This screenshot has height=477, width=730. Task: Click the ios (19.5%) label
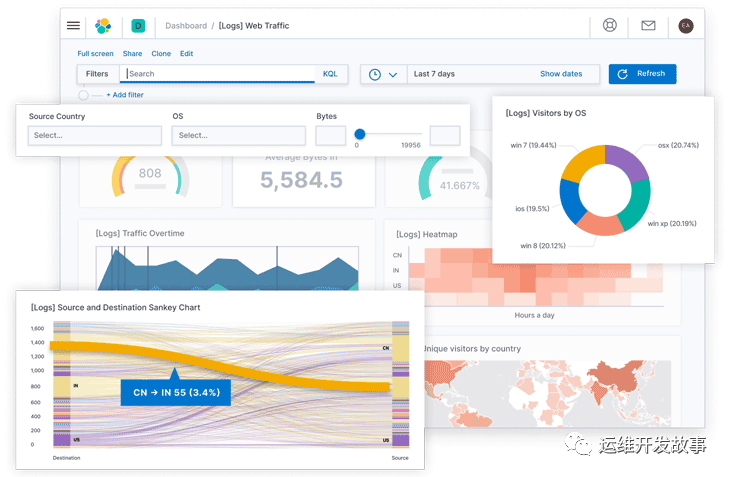coord(532,208)
